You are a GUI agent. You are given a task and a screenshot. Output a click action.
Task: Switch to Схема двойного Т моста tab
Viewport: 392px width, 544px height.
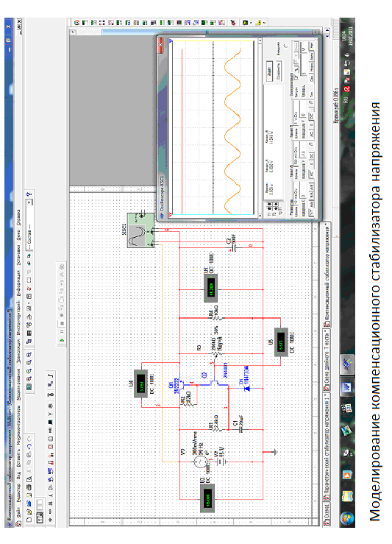327,360
